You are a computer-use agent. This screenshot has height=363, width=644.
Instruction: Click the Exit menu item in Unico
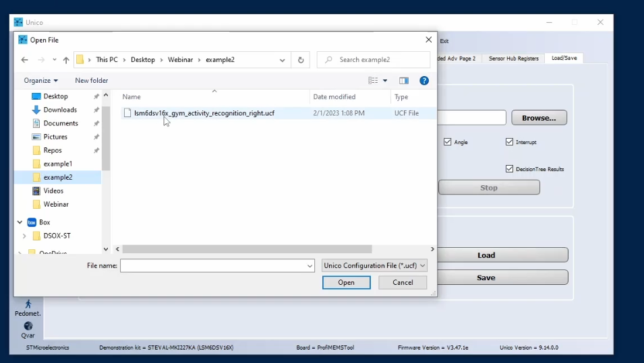click(x=444, y=41)
